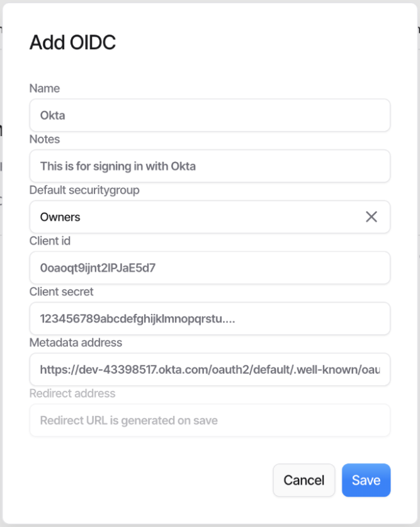Clear the Owners security group selection
The width and height of the screenshot is (420, 527).
tap(372, 217)
